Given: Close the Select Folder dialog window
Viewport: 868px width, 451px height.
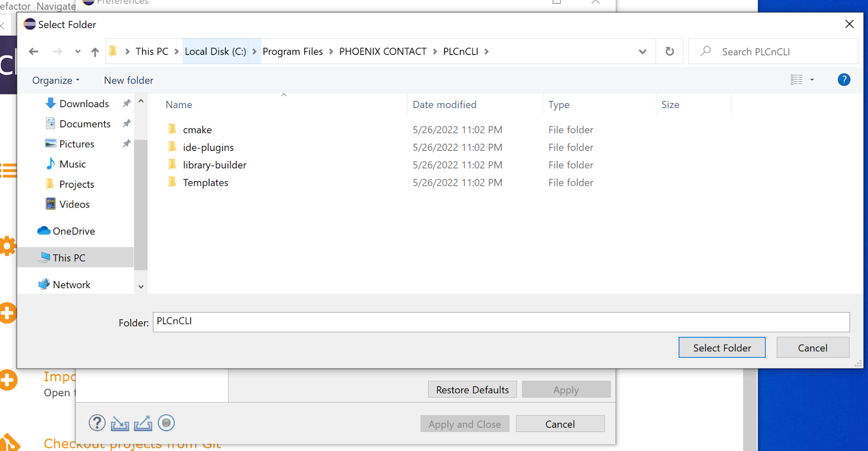Looking at the screenshot, I should (x=850, y=24).
